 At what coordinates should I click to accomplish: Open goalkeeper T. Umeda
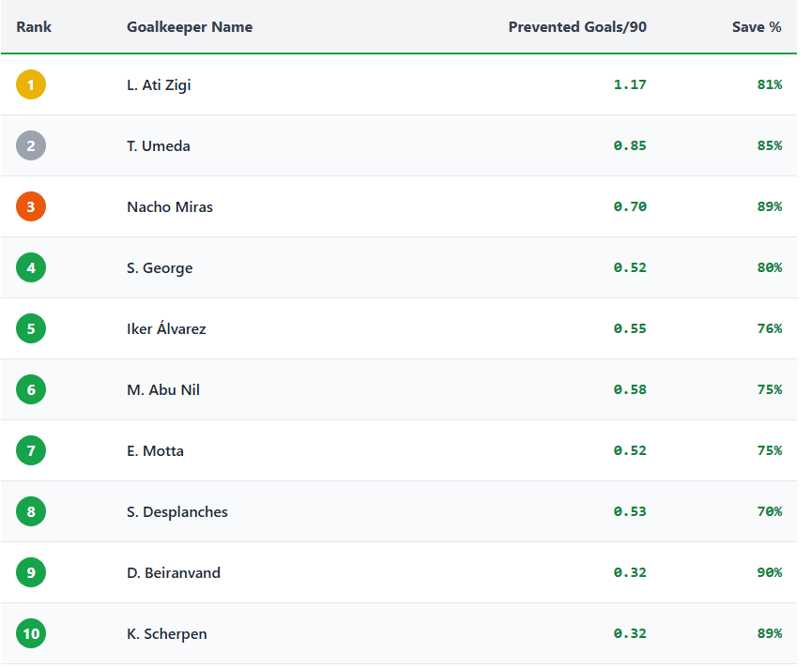[x=158, y=146]
